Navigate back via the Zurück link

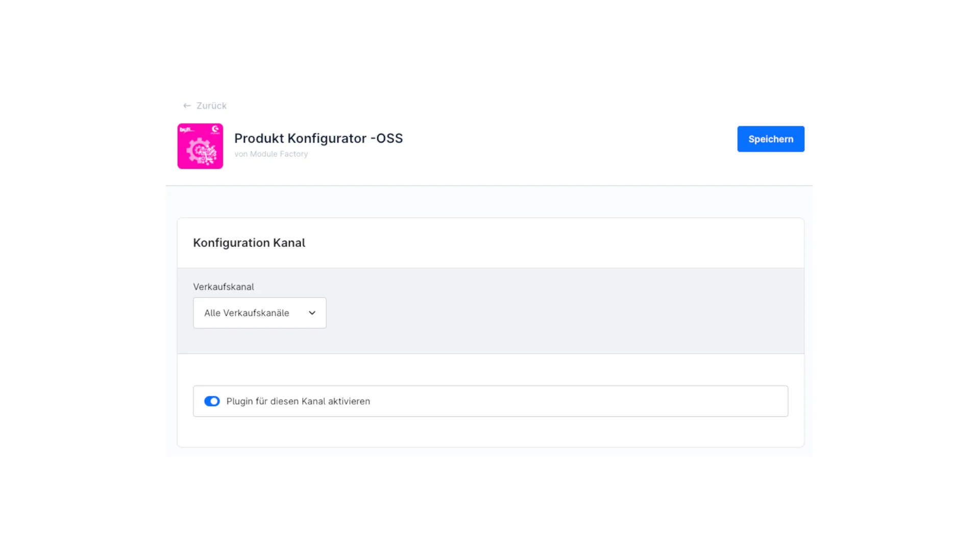pos(211,105)
